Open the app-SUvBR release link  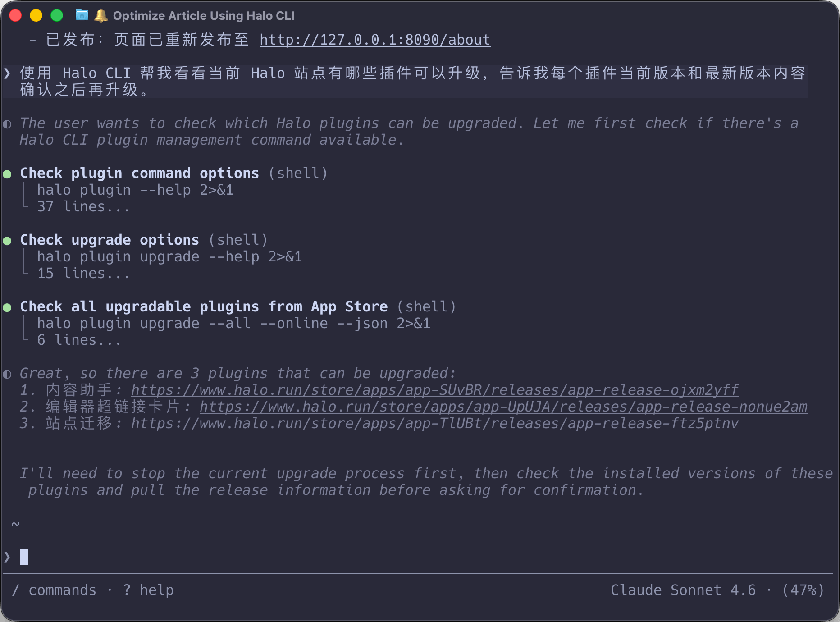pyautogui.click(x=434, y=390)
